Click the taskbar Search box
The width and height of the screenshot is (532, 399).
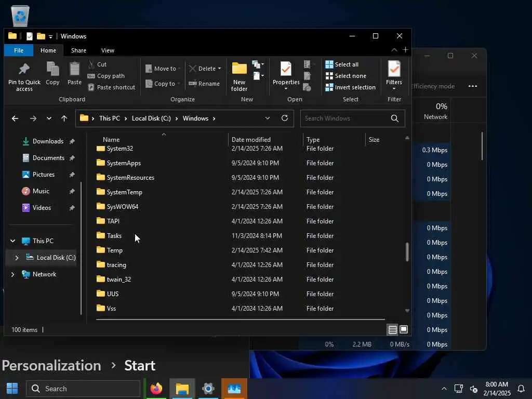pos(83,389)
